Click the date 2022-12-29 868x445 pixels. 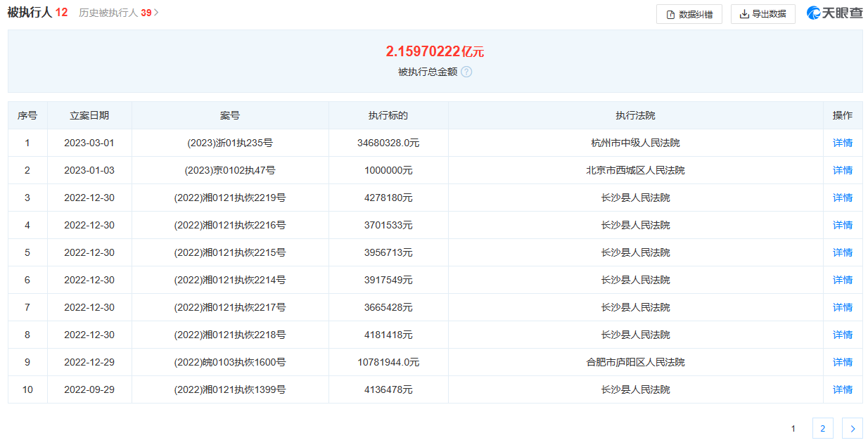point(89,362)
